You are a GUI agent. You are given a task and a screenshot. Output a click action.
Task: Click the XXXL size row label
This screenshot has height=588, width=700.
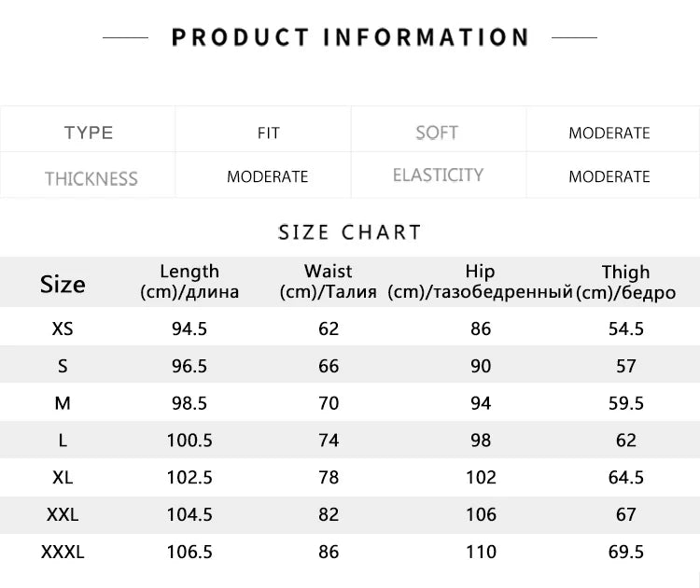point(63,552)
